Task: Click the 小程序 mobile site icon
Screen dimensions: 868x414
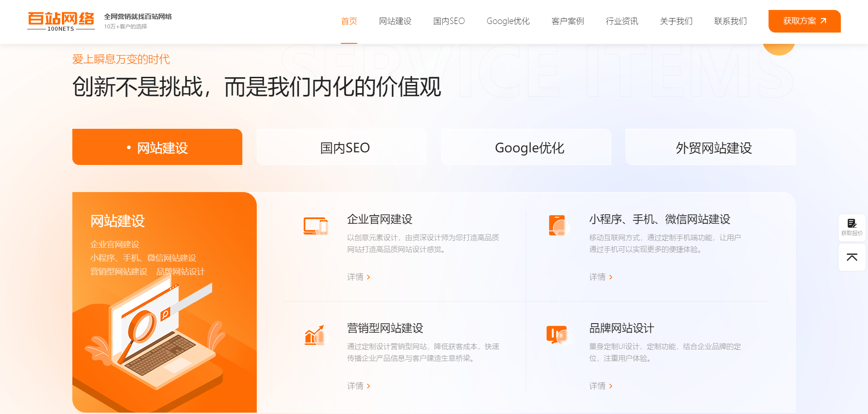Action: [x=557, y=226]
